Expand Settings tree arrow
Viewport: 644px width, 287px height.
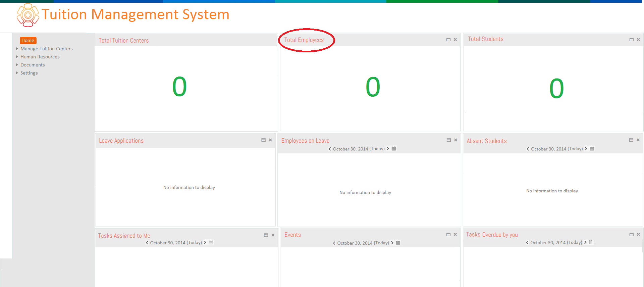[x=17, y=73]
